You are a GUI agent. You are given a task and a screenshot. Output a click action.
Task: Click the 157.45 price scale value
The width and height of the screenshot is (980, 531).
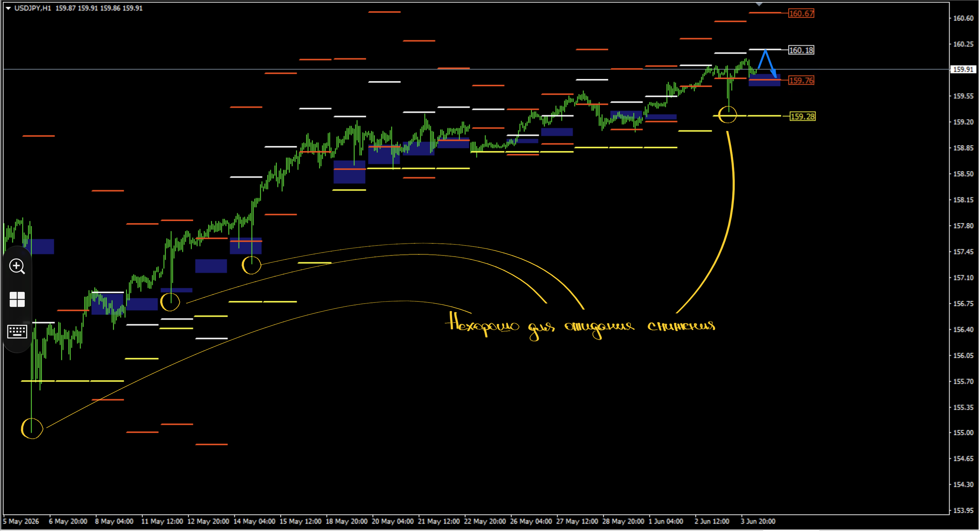pos(963,251)
